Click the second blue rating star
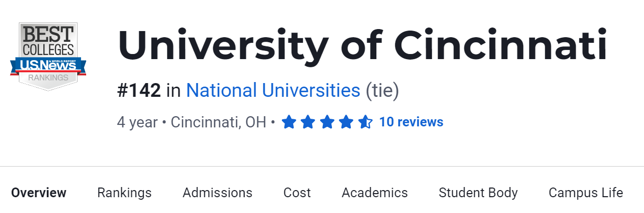The width and height of the screenshot is (644, 213). pos(307,122)
